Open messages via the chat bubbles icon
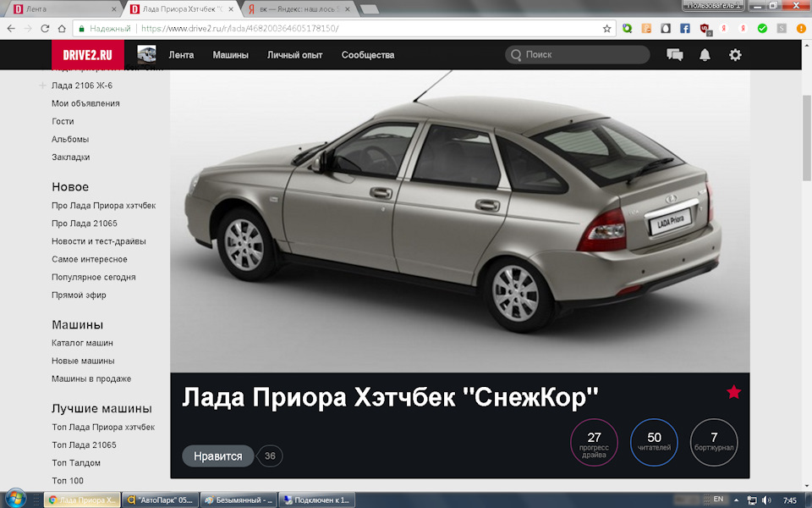The height and width of the screenshot is (508, 812). [x=675, y=54]
